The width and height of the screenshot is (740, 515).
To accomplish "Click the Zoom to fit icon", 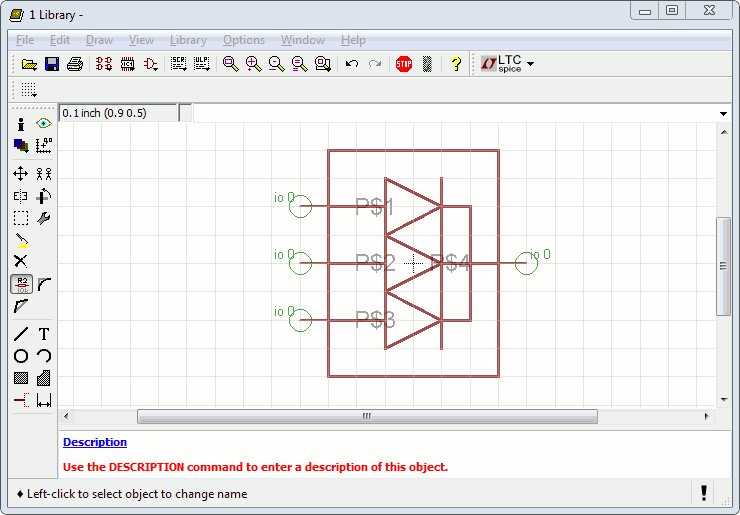I will click(230, 64).
